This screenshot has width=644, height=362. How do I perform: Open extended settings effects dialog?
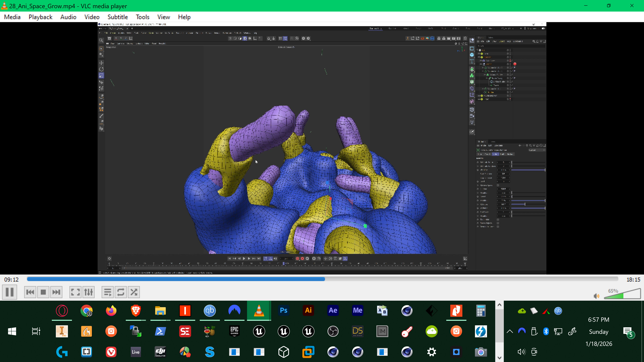pyautogui.click(x=89, y=292)
